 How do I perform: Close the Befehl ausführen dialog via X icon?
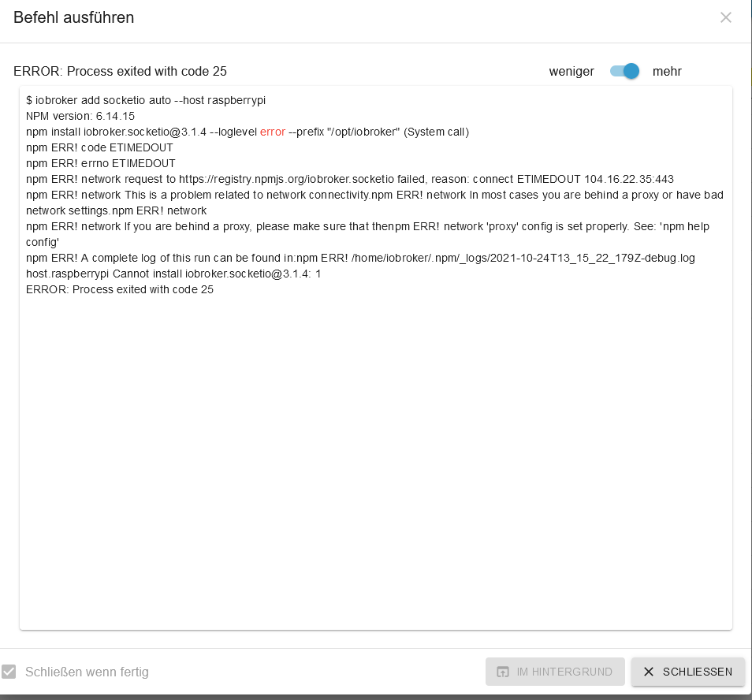pyautogui.click(x=726, y=18)
